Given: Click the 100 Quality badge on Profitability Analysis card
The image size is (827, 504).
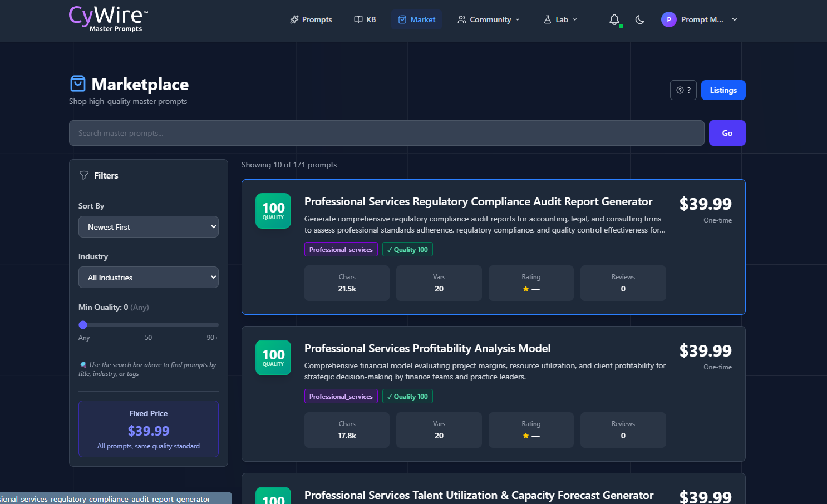Looking at the screenshot, I should [x=273, y=358].
